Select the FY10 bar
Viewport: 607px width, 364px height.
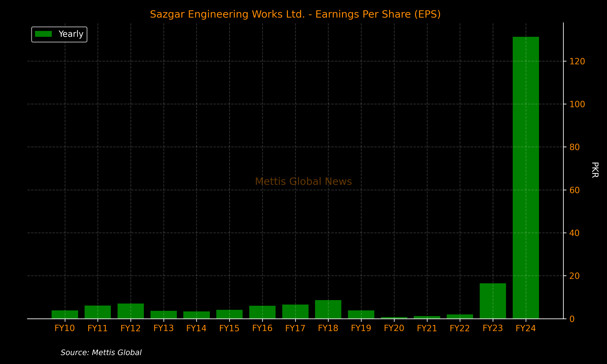[65, 314]
